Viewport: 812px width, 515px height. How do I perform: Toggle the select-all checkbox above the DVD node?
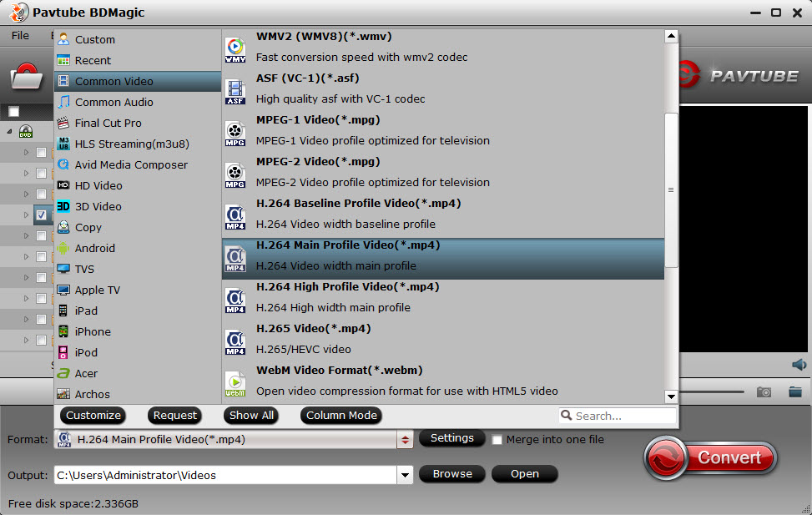click(x=14, y=111)
